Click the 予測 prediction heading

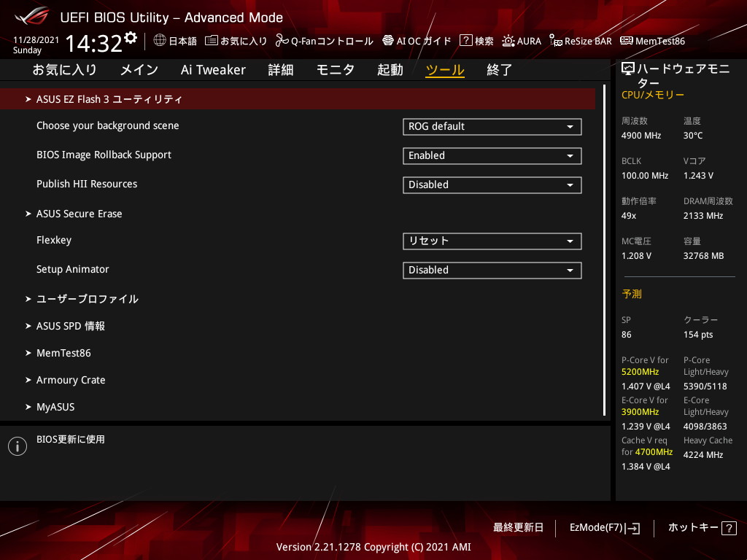point(632,295)
